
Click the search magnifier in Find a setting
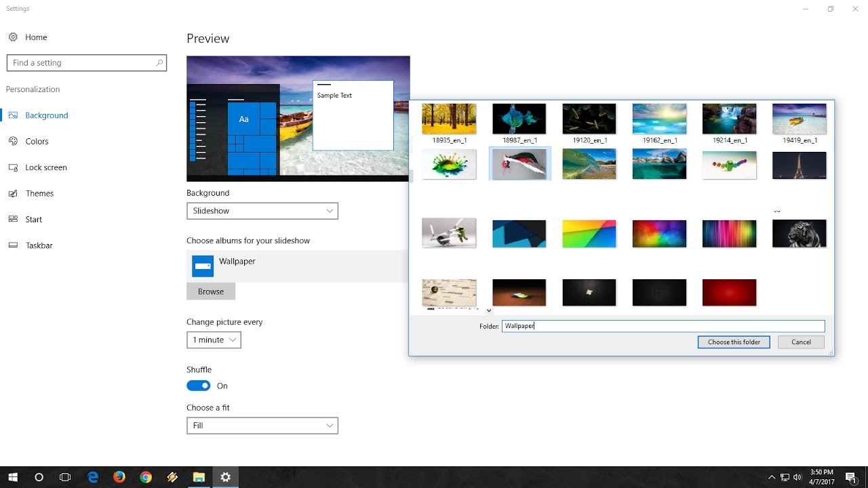tap(159, 63)
